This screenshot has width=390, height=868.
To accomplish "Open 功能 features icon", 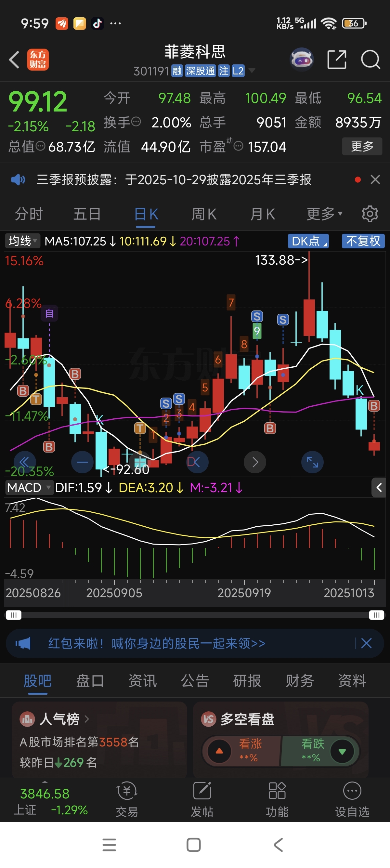I will 277,800.
